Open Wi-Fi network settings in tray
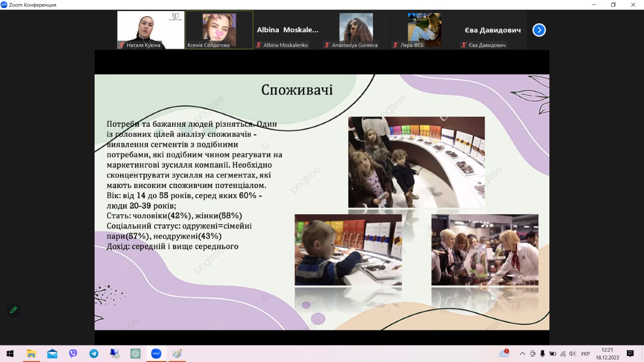Image resolution: width=644 pixels, height=362 pixels. click(x=563, y=353)
